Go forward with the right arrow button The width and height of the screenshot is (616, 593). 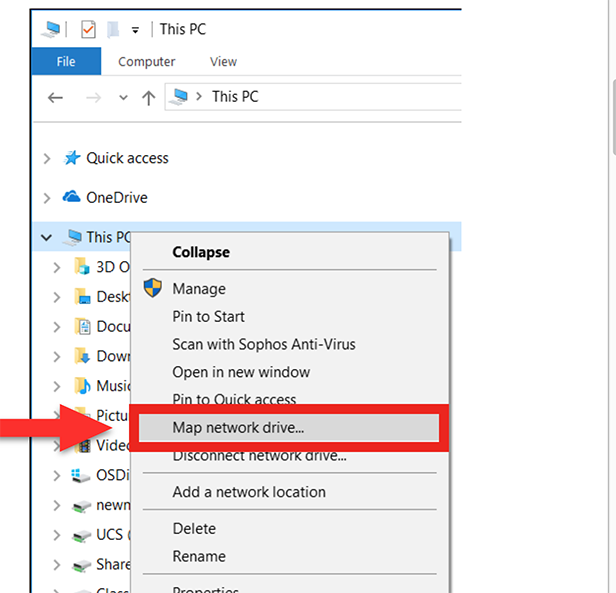93,97
